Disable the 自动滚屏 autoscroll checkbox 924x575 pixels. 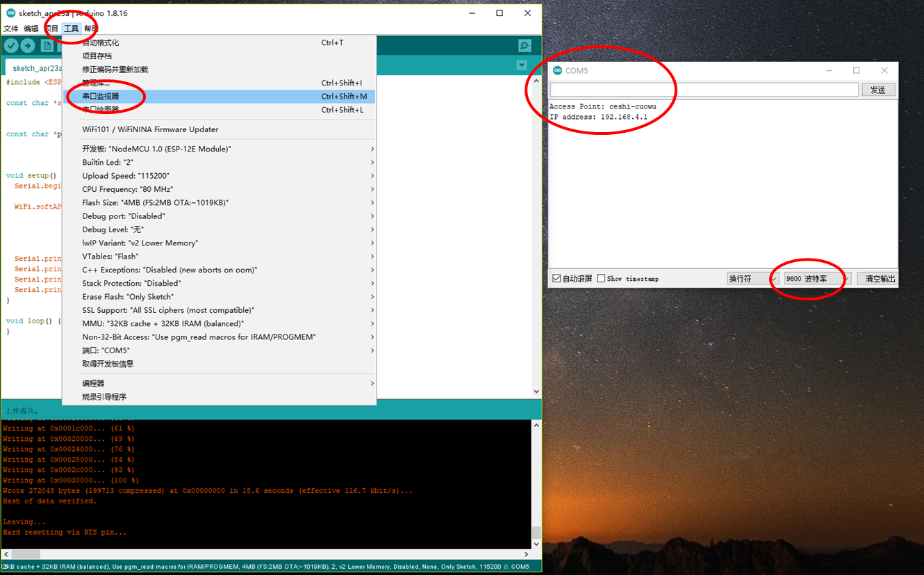pos(556,279)
